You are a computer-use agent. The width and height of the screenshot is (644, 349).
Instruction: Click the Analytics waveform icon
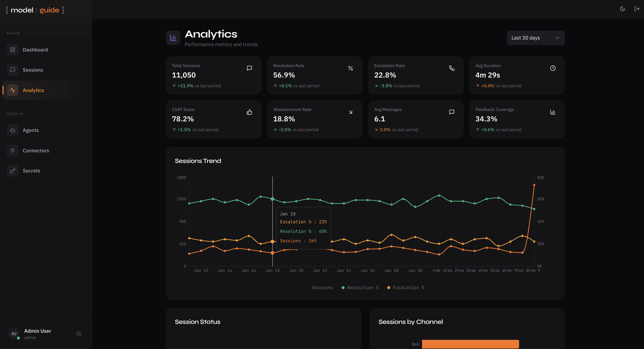click(12, 90)
